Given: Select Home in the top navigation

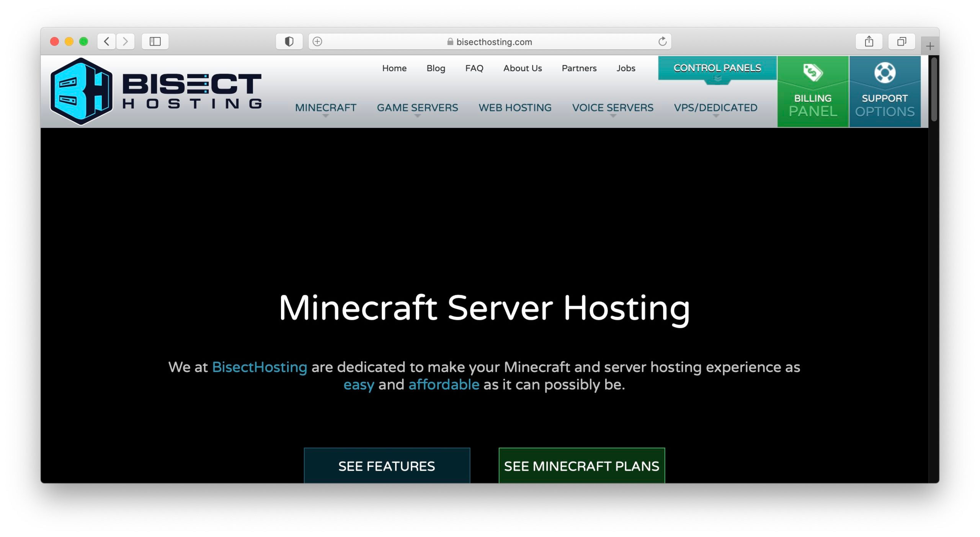Looking at the screenshot, I should (394, 68).
